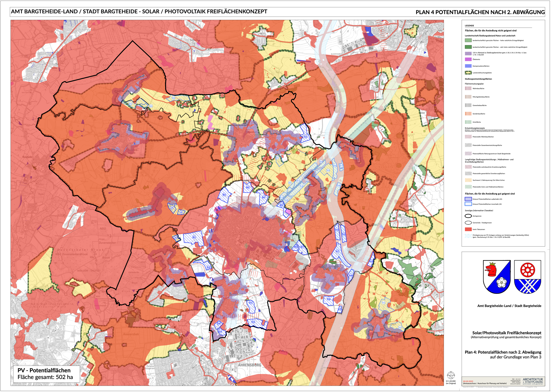This screenshot has height=392, width=551.
Task: Click the Plan 4 Potentialflächen header title
Action: [x=480, y=12]
